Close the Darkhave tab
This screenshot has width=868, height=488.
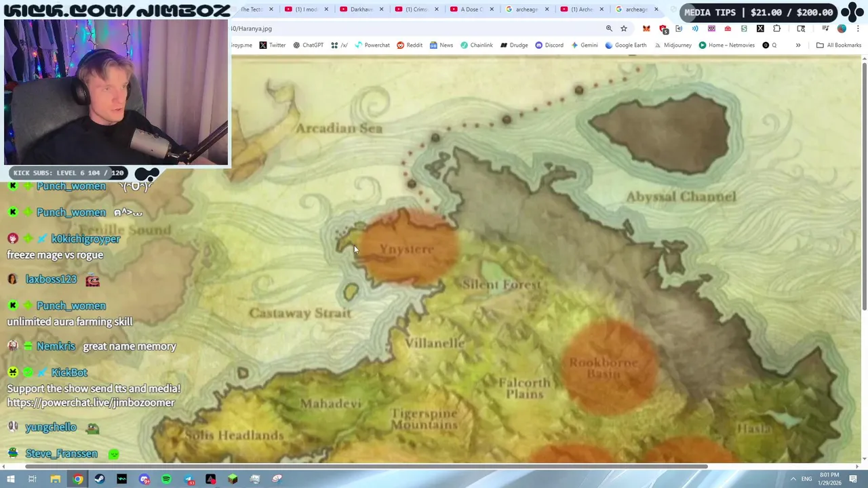tap(382, 9)
